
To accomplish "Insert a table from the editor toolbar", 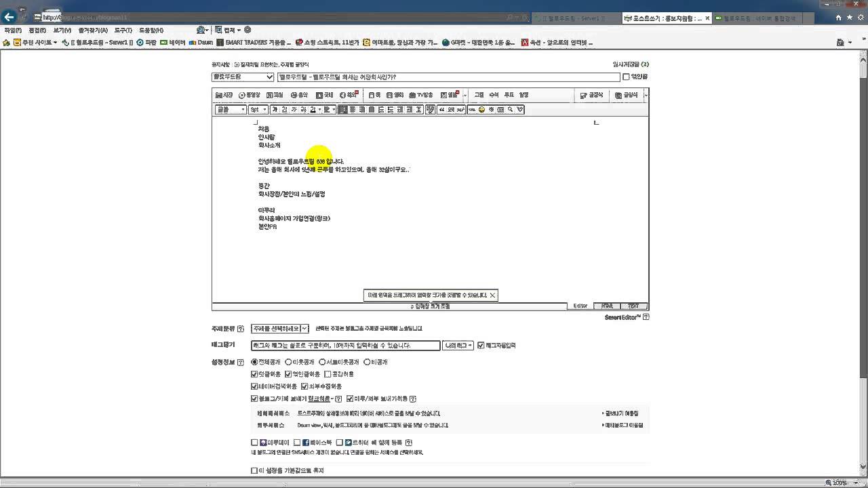I will [500, 110].
